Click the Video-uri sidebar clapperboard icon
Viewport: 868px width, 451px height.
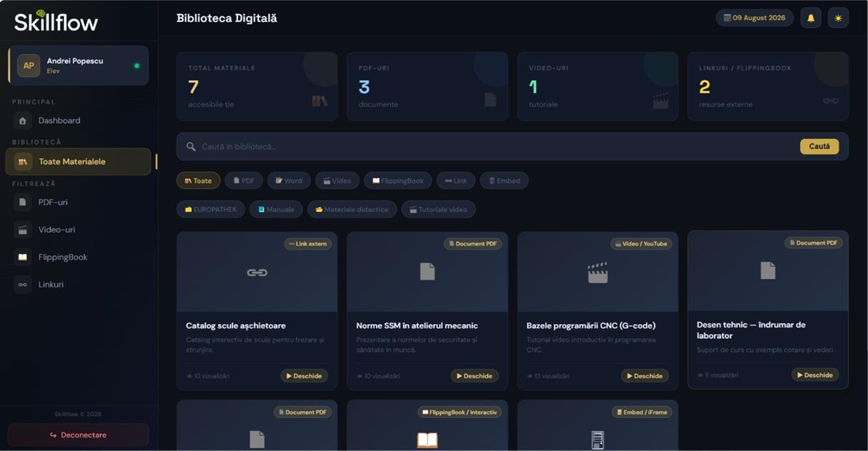click(x=23, y=230)
